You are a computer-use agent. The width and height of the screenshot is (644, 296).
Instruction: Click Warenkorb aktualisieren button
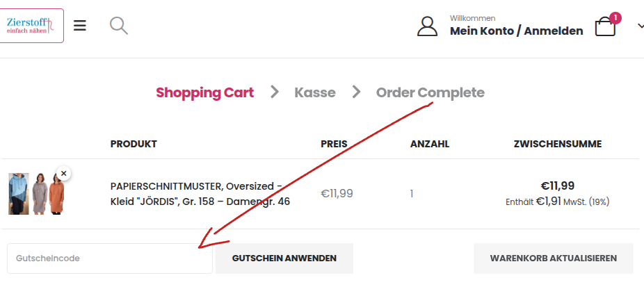553,258
